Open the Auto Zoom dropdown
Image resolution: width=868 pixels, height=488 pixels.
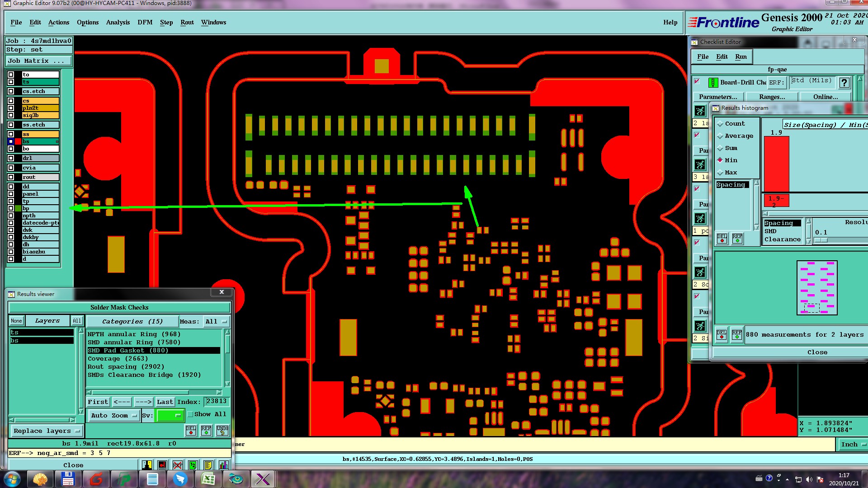(113, 416)
